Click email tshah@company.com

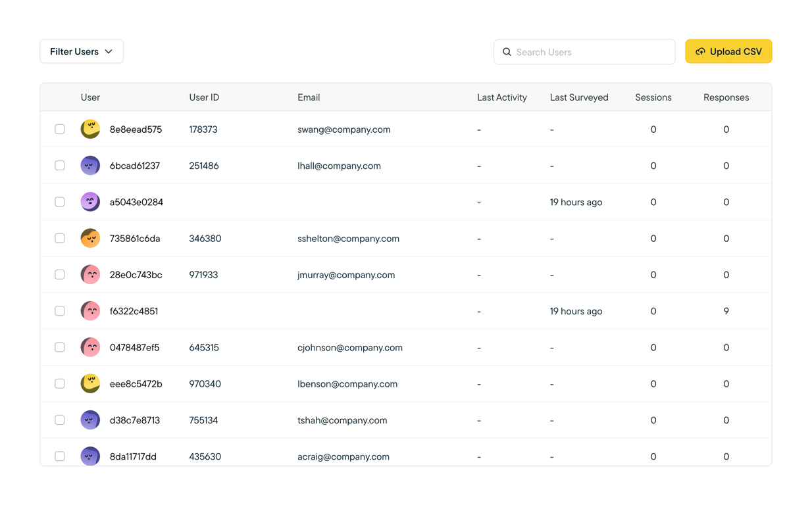342,420
